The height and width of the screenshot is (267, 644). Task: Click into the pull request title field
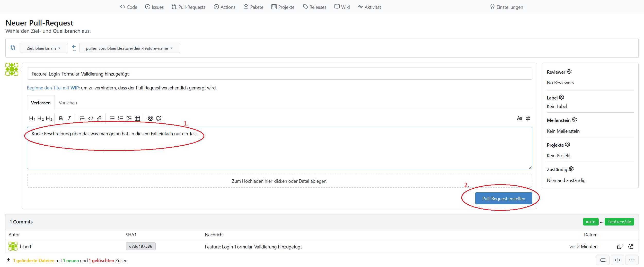279,74
